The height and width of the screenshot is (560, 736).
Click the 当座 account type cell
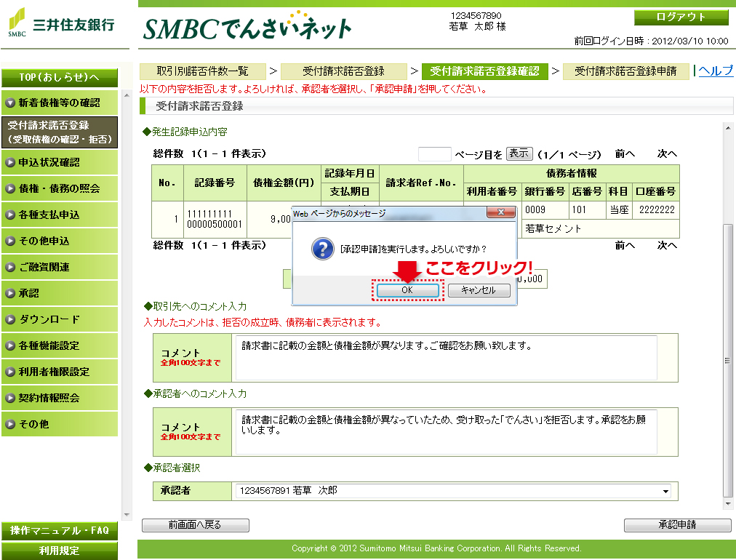tap(619, 210)
